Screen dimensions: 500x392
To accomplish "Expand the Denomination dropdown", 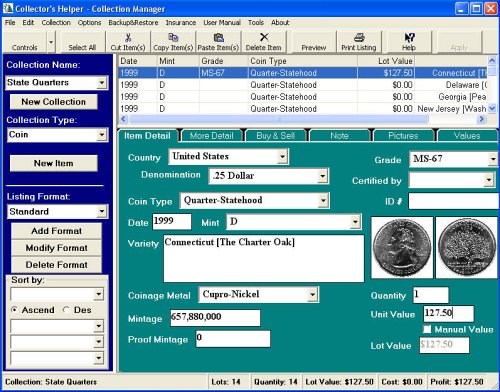I will coord(322,176).
